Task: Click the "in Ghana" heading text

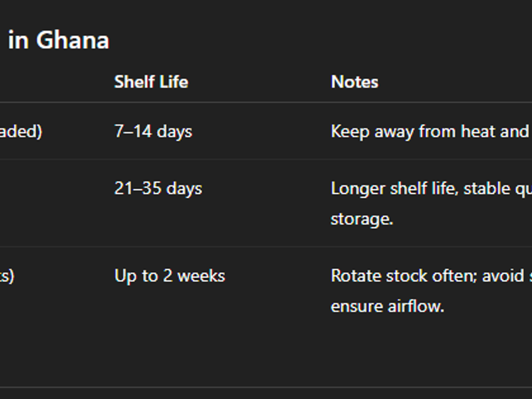Action: pyautogui.click(x=59, y=41)
